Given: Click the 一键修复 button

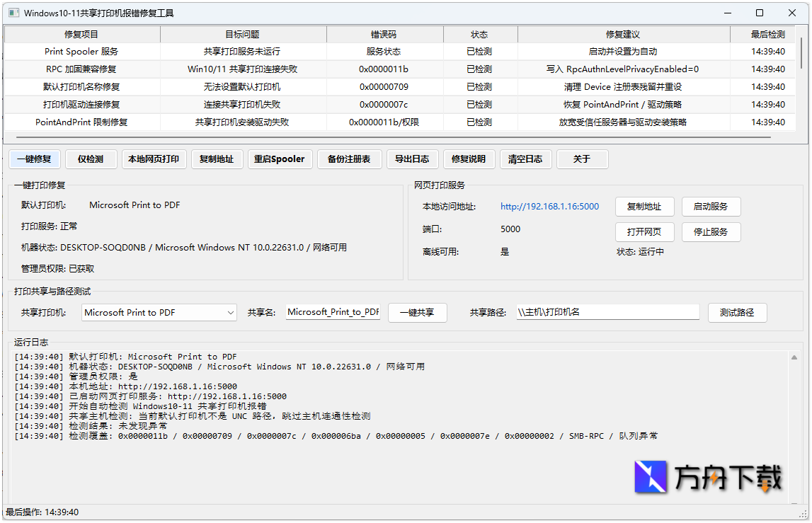Looking at the screenshot, I should pyautogui.click(x=34, y=159).
